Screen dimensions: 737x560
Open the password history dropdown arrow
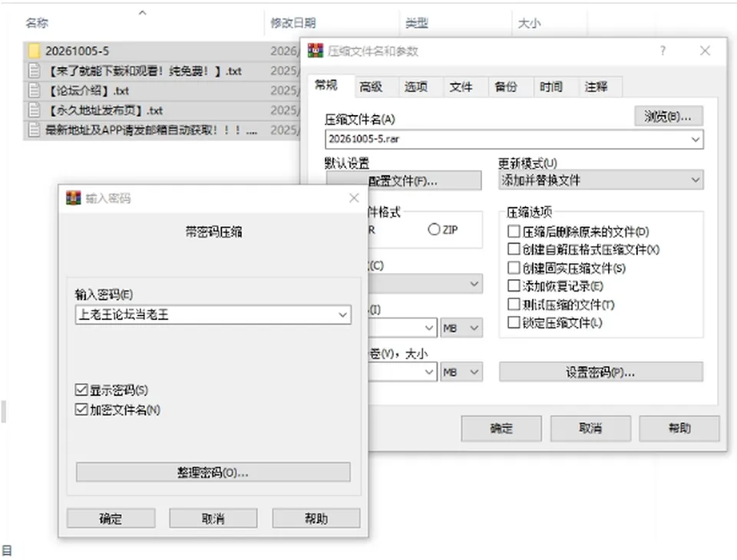pyautogui.click(x=342, y=315)
